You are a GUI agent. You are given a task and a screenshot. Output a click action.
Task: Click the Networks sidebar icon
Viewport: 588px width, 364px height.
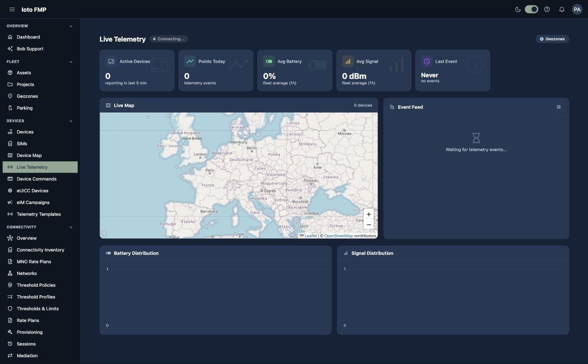pos(10,273)
